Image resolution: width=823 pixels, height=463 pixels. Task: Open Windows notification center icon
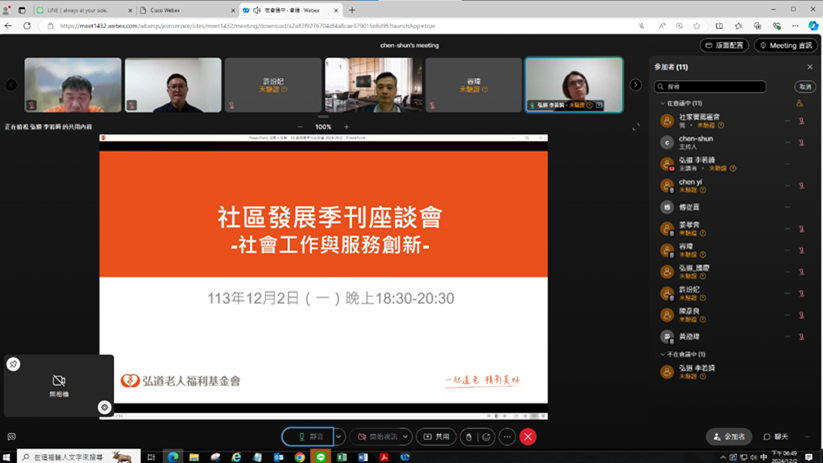(x=809, y=457)
